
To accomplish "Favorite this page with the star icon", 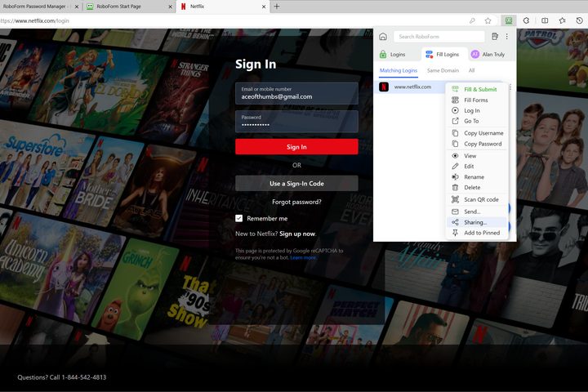I will coord(488,20).
